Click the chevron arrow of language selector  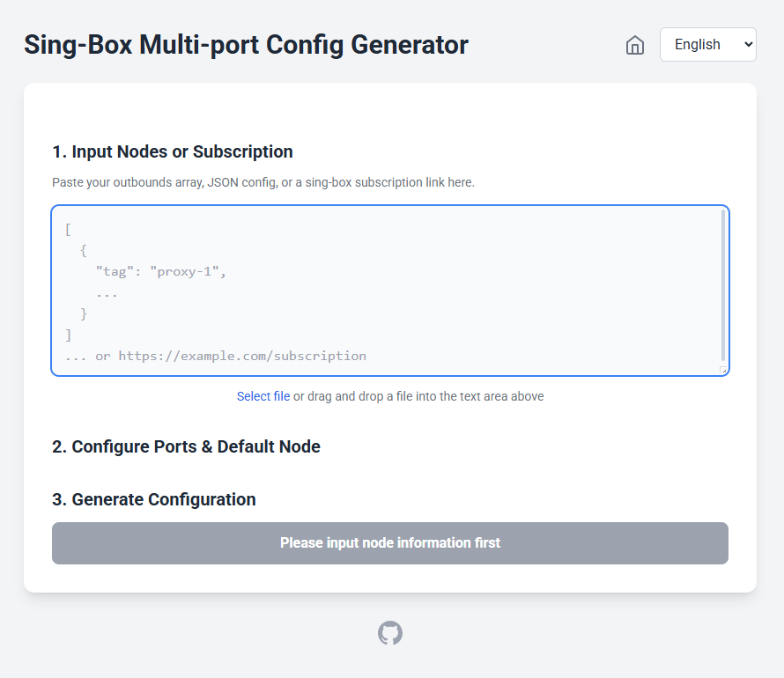tap(748, 44)
